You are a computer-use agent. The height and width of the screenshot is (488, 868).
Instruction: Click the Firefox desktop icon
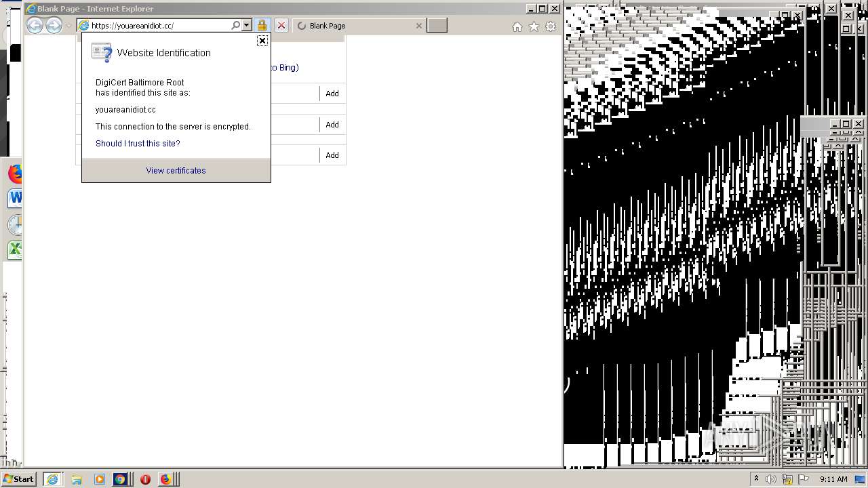[15, 174]
